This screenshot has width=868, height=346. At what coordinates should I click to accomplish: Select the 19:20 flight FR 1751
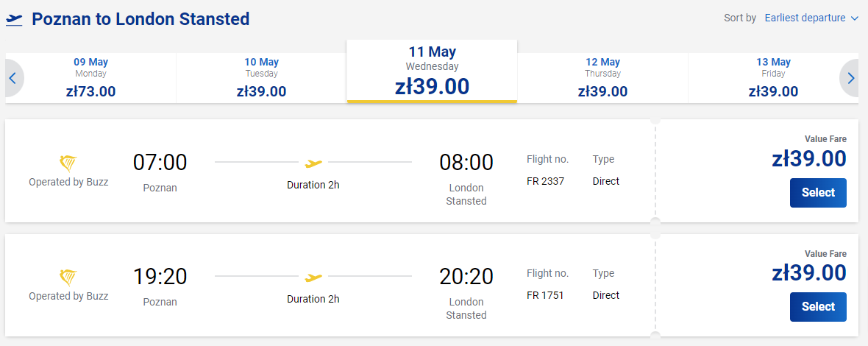click(818, 307)
